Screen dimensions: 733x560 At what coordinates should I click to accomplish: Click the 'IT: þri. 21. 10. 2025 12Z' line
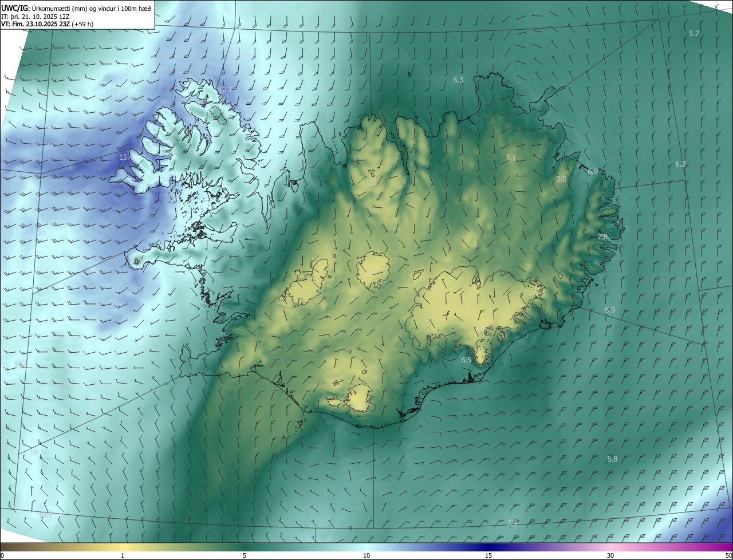click(x=36, y=17)
